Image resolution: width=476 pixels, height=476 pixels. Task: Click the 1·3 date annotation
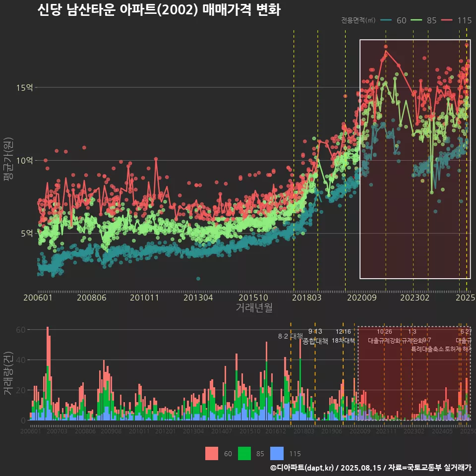412,332
